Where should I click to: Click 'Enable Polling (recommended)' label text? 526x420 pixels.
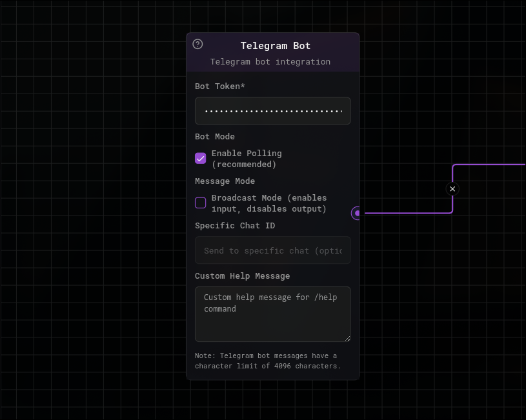247,159
